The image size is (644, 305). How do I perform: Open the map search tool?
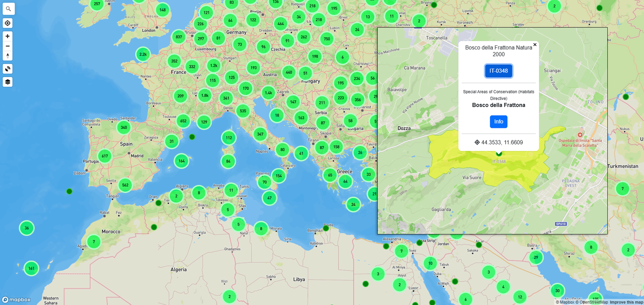[8, 9]
